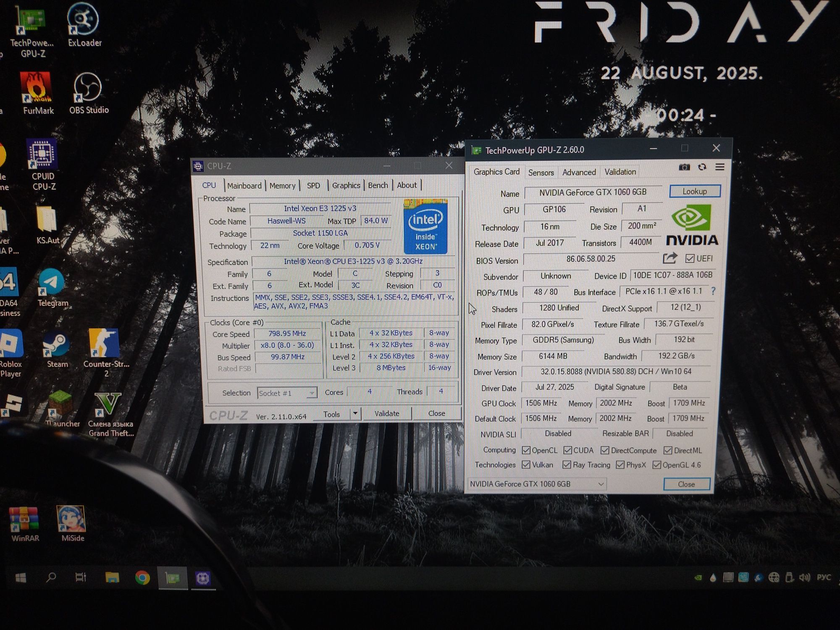Viewport: 840px width, 630px height.
Task: Click the language indicator РУС in tray
Action: (x=823, y=577)
